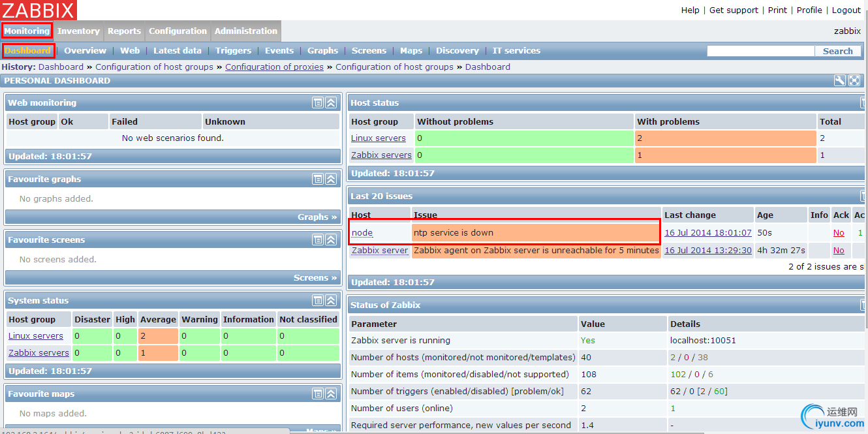Viewport: 868px width, 434px height.
Task: Click the Number of hosts parameter row
Action: (463, 357)
